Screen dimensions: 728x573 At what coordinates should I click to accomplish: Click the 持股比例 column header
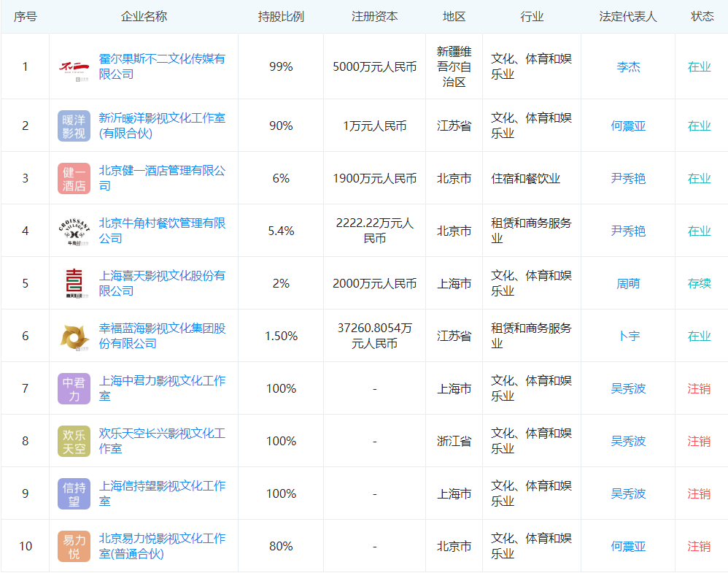(281, 16)
